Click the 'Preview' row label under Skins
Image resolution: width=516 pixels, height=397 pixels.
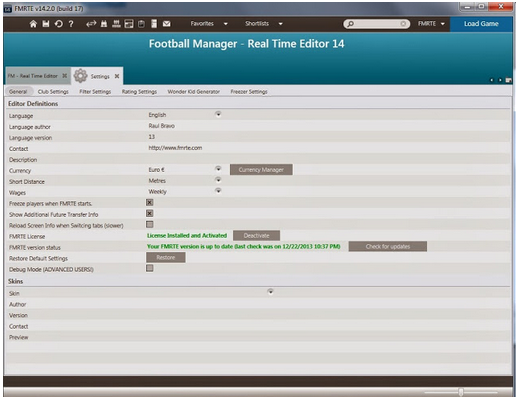19,337
